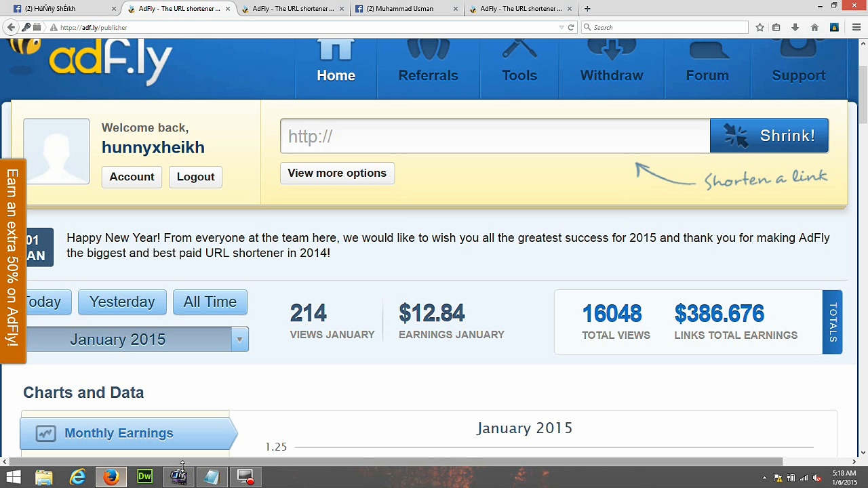Switch to Firefox on the taskbar
The height and width of the screenshot is (488, 868).
[111, 477]
